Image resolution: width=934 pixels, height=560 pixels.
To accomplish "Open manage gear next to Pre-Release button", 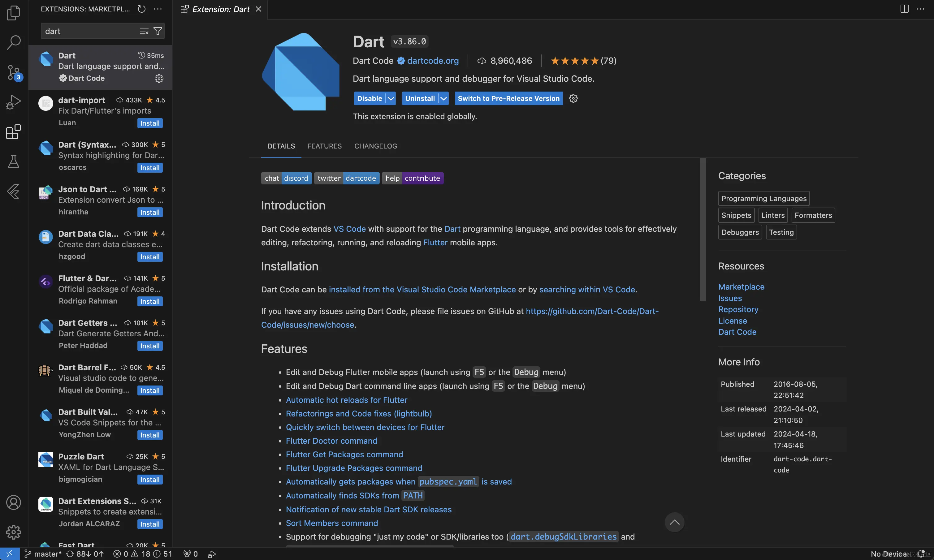I will (573, 98).
